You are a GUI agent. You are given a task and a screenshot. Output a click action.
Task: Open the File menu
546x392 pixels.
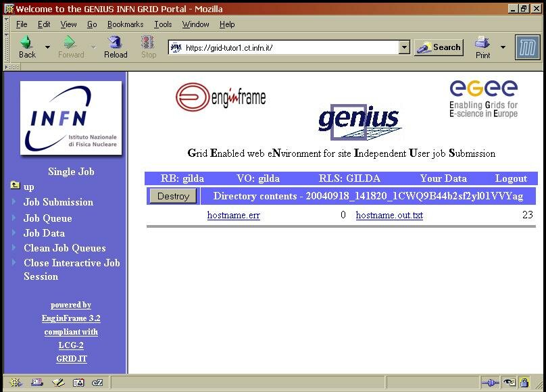[22, 24]
